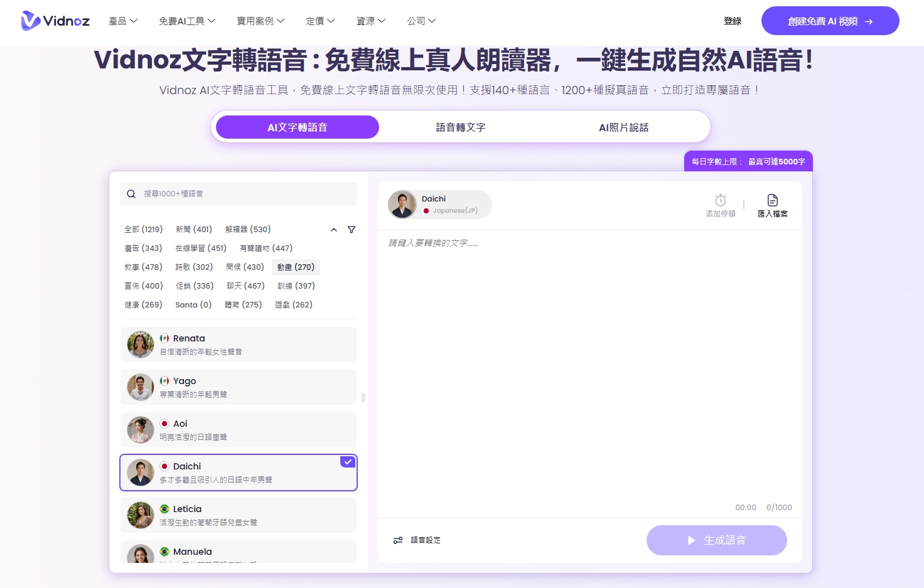Click the 創建免費 AI 視頻 button
924x588 pixels.
(x=830, y=21)
